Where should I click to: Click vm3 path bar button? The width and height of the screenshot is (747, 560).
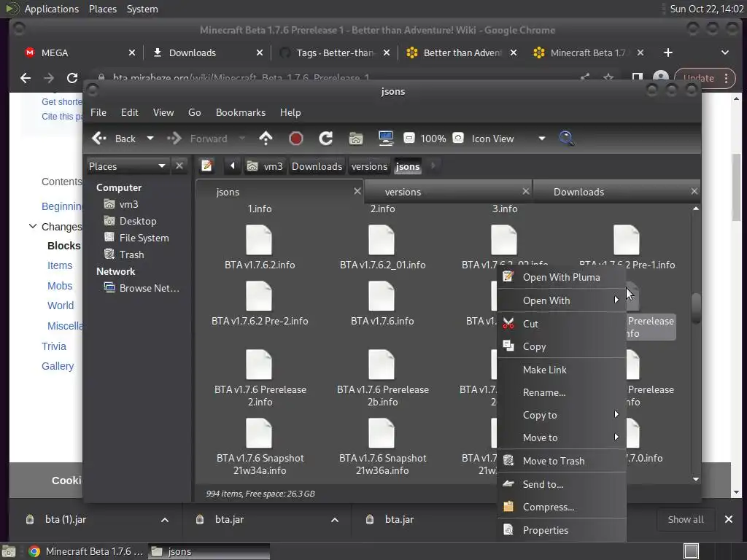(x=265, y=166)
